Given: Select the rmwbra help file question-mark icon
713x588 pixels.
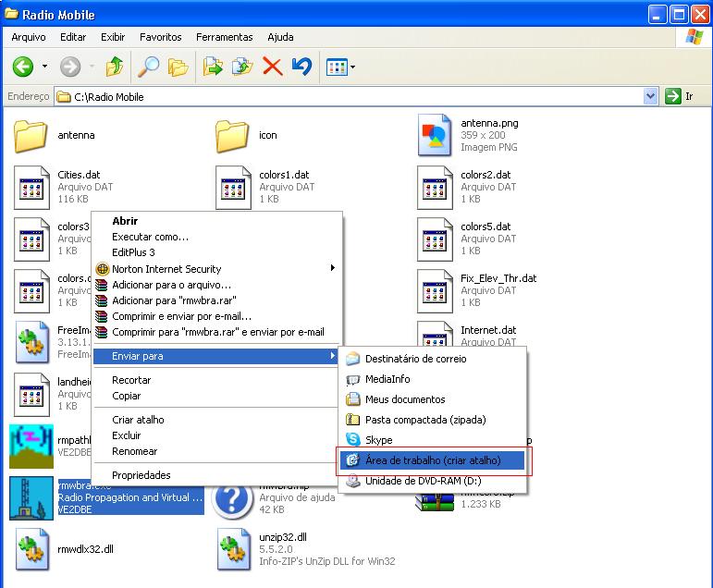Looking at the screenshot, I should [x=232, y=502].
